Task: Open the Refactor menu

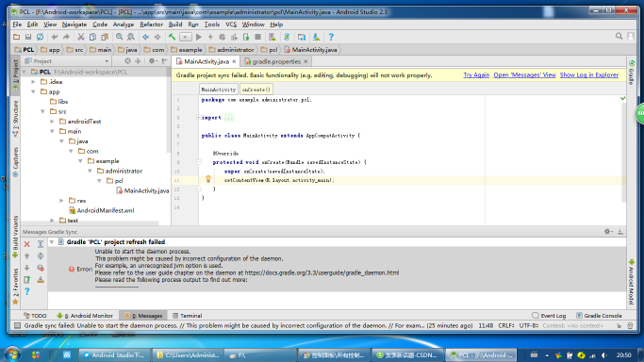Action: [151, 25]
